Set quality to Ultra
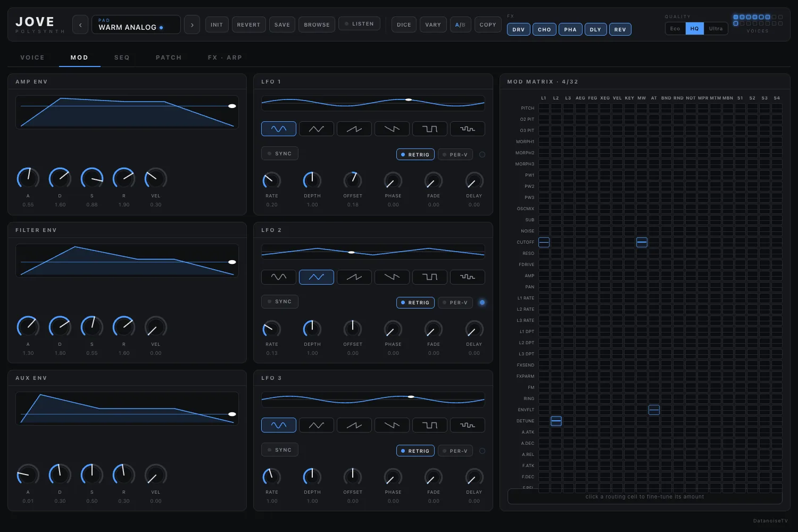798x532 pixels. click(x=716, y=29)
